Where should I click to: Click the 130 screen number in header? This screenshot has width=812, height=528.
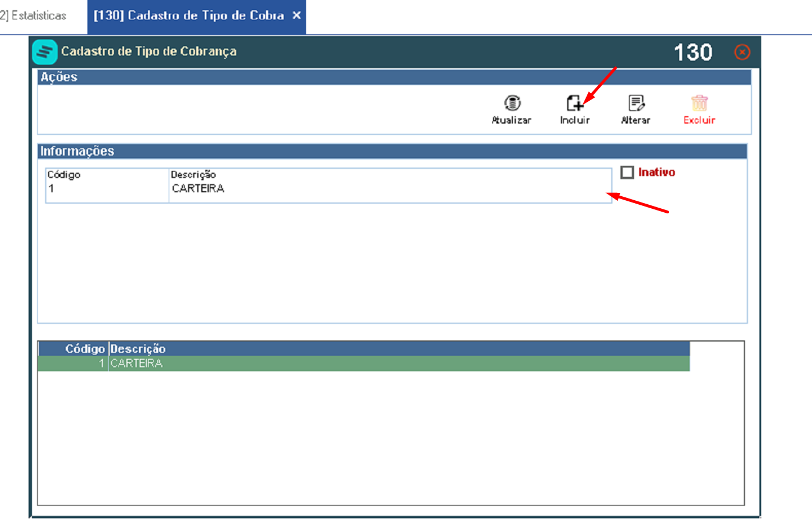tap(693, 53)
